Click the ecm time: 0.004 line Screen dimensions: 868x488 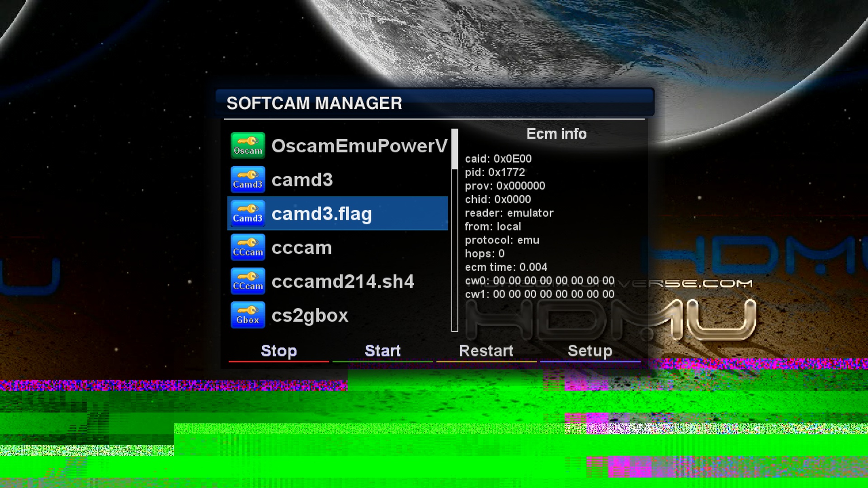click(506, 267)
